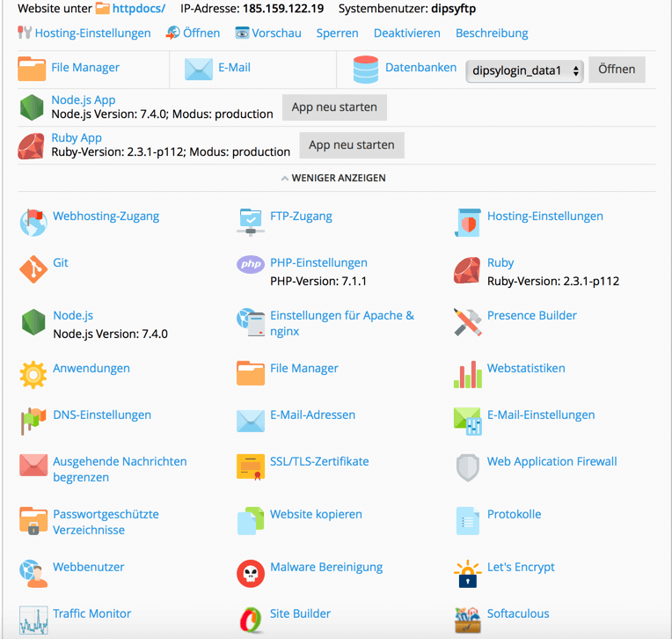Select Deaktivieren in the top action bar

tap(406, 33)
